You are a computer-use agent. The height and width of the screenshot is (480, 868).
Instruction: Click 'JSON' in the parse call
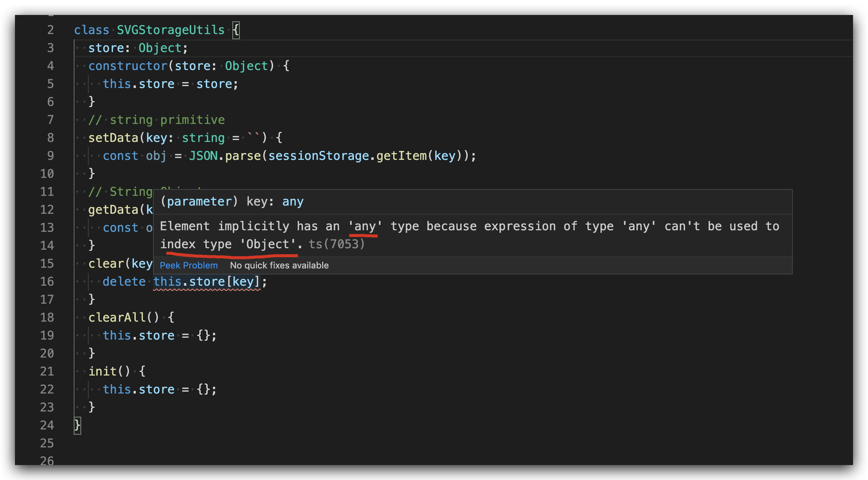pyautogui.click(x=203, y=156)
